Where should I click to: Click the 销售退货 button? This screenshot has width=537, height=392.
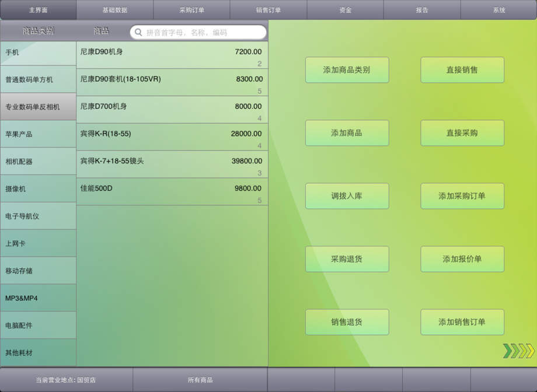pos(347,322)
